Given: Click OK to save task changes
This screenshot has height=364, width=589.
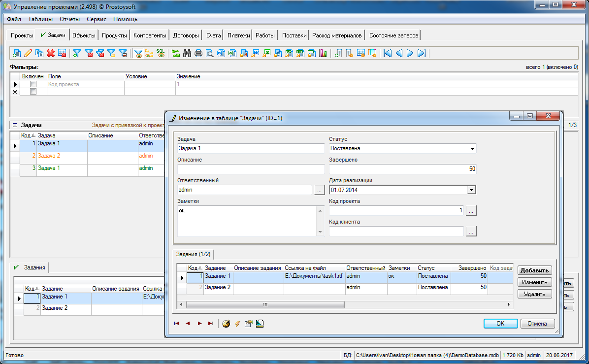Looking at the screenshot, I should (x=500, y=324).
